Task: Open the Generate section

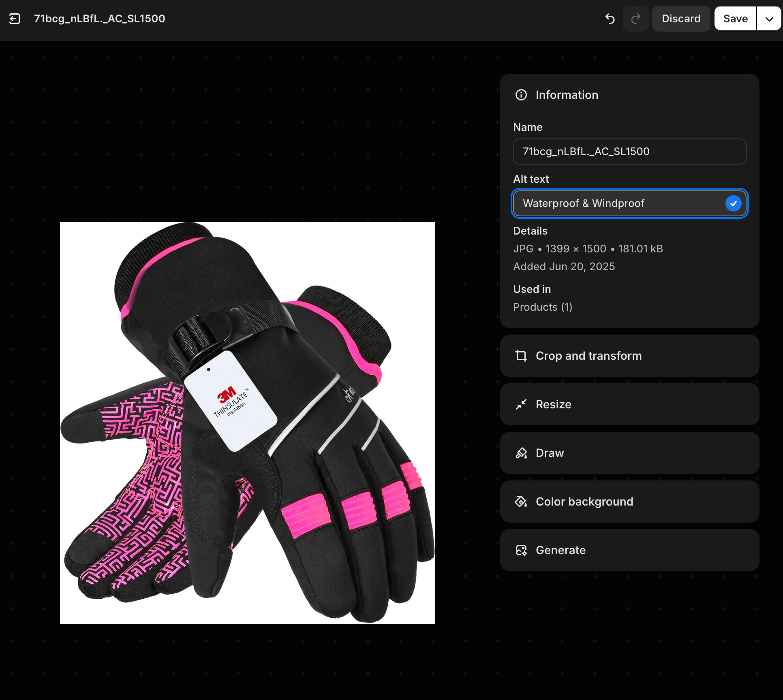Action: 629,550
